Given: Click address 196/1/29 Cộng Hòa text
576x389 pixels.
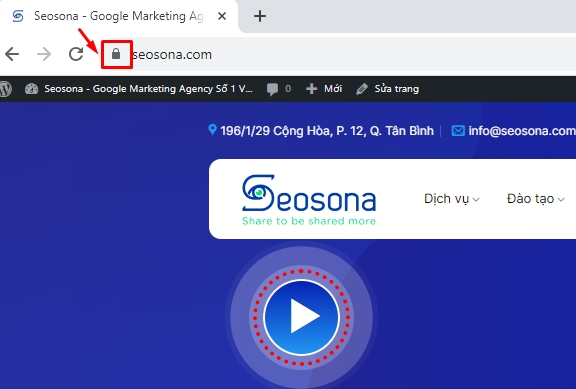Looking at the screenshot, I should 327,131.
